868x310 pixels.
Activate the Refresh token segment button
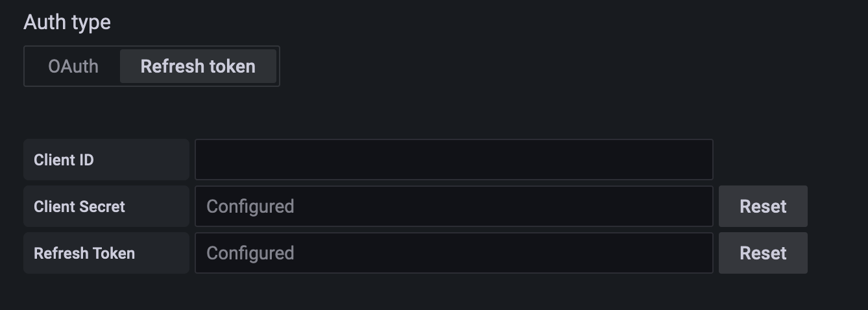[198, 66]
